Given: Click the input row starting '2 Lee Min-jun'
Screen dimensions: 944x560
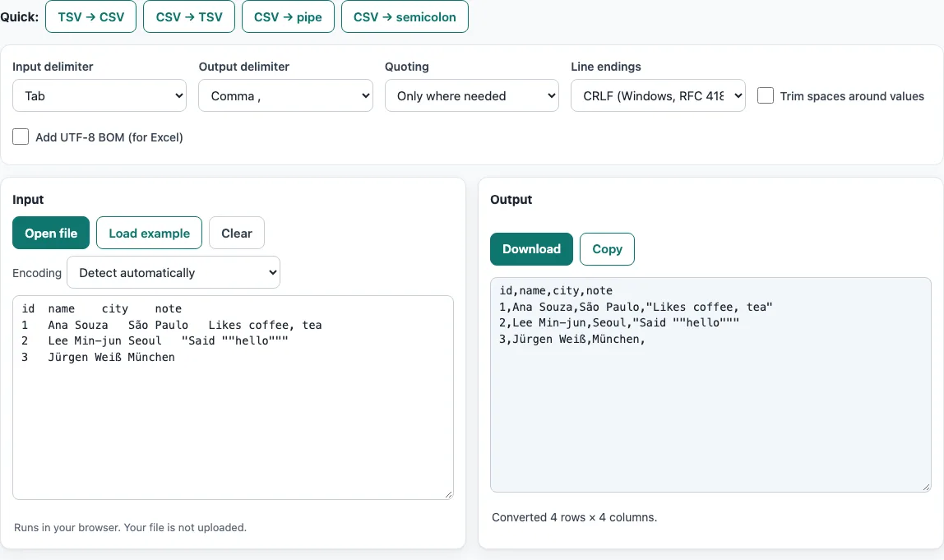Looking at the screenshot, I should [155, 340].
